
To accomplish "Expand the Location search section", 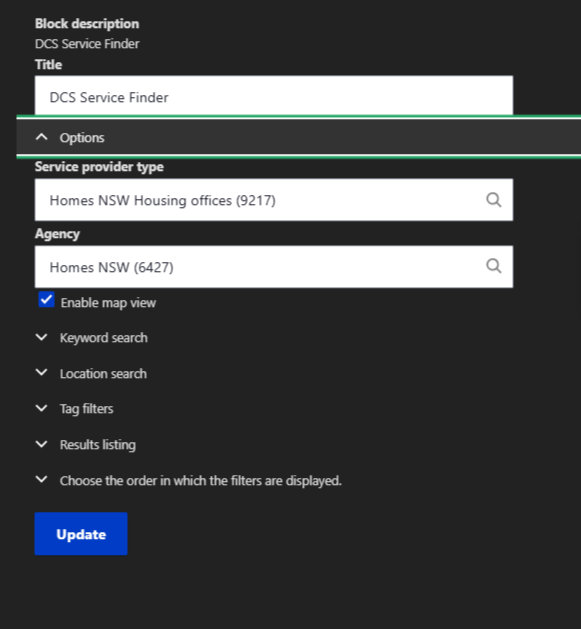I will (x=91, y=373).
